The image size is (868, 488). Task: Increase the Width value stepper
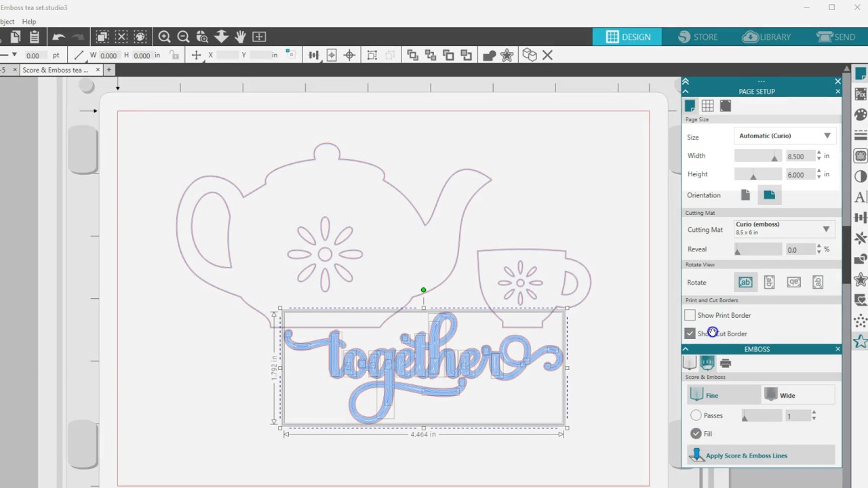pos(818,153)
